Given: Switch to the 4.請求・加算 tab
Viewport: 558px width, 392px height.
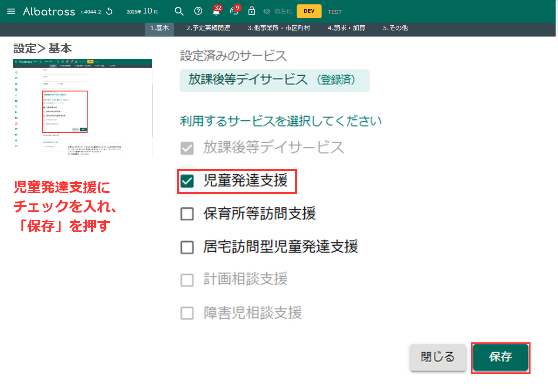Looking at the screenshot, I should point(347,28).
